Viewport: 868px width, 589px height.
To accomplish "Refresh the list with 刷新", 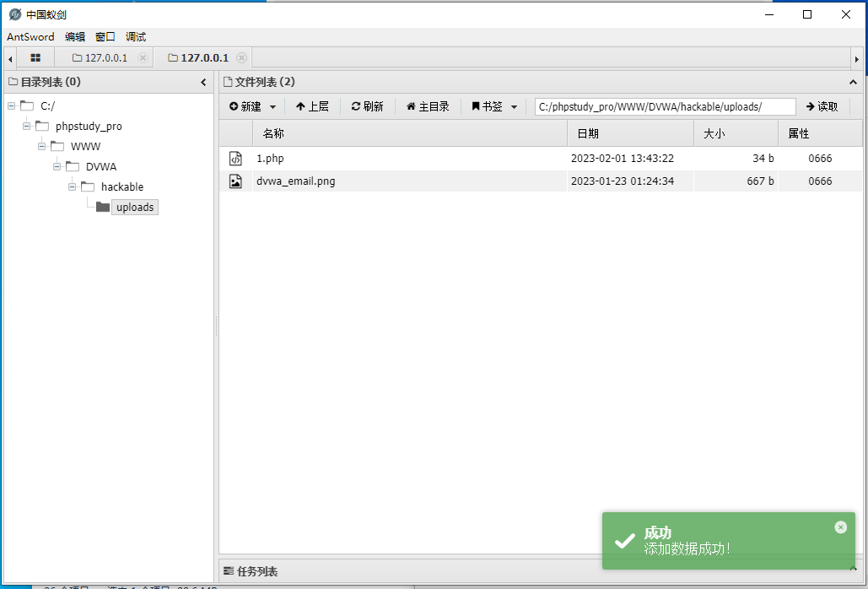I will click(368, 106).
